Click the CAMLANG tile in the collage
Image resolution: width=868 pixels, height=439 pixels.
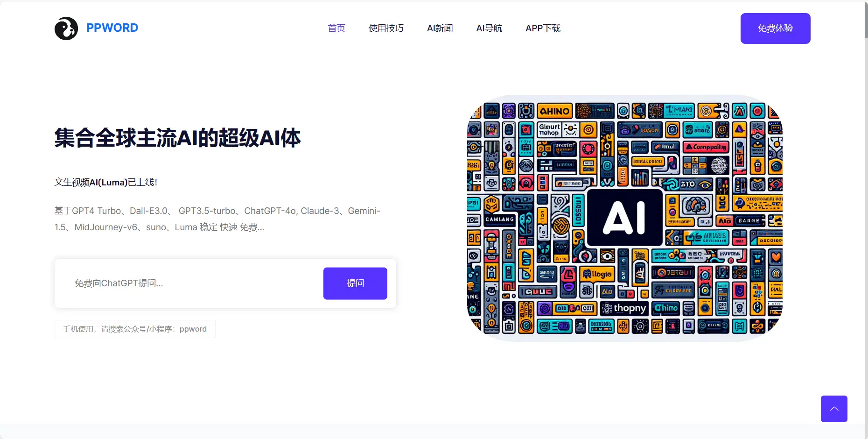coord(499,219)
